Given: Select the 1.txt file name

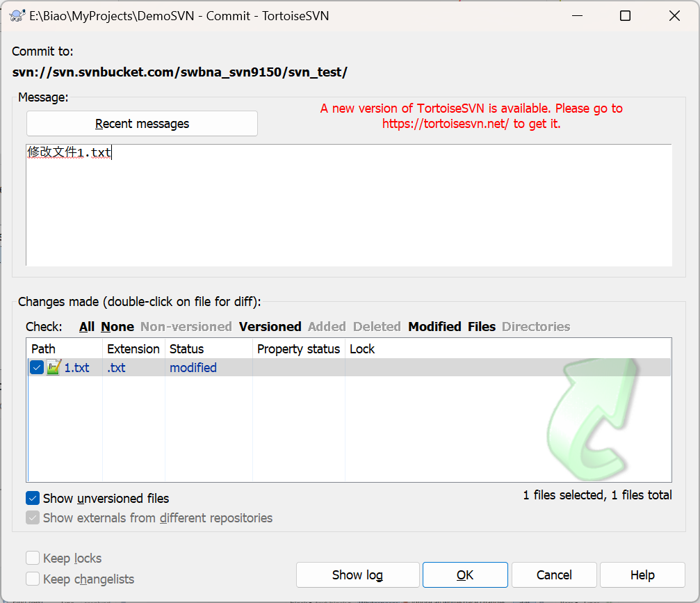Looking at the screenshot, I should click(x=76, y=368).
